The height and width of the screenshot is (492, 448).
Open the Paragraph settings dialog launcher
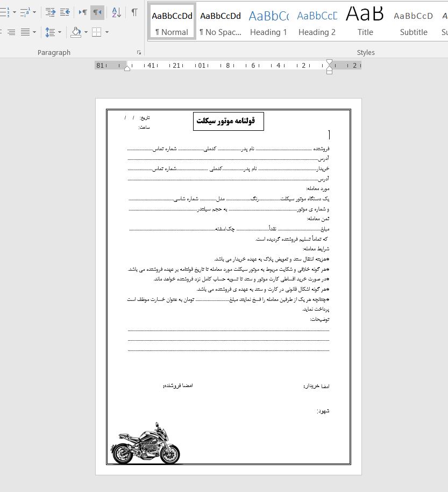pyautogui.click(x=139, y=53)
